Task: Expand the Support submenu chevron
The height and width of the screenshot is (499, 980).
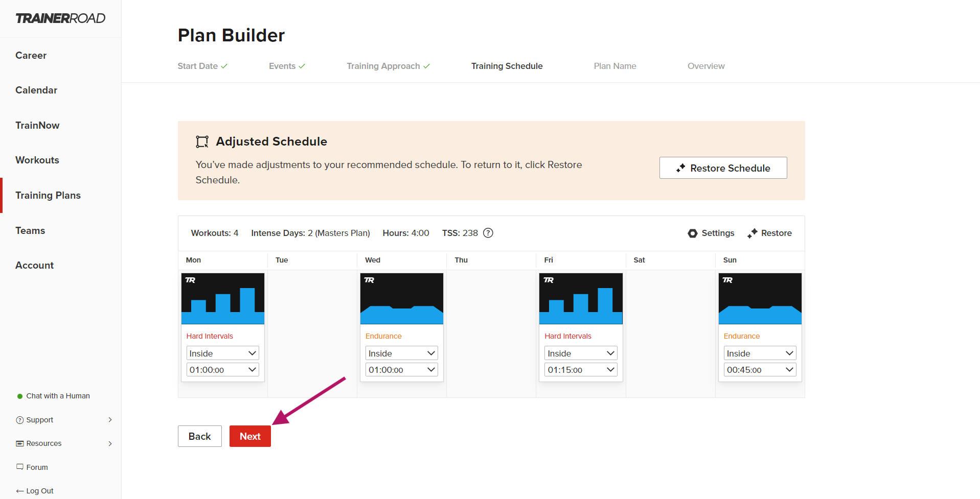Action: 110,420
